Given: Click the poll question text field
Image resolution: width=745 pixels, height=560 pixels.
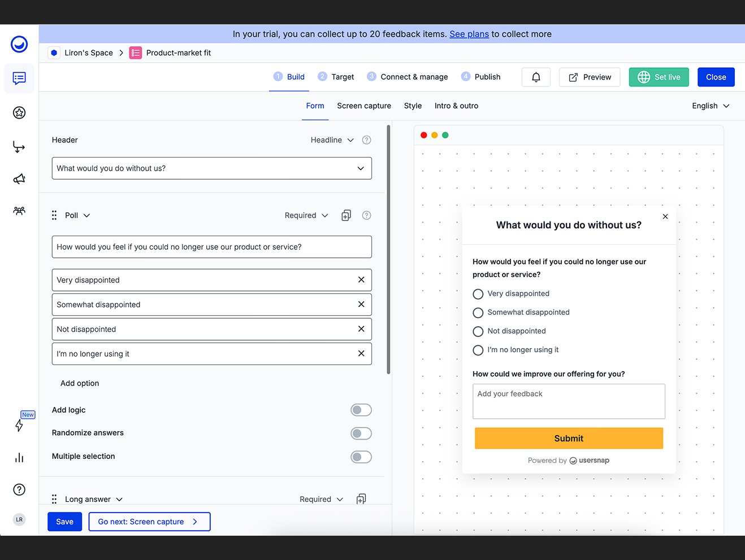Looking at the screenshot, I should pos(212,247).
